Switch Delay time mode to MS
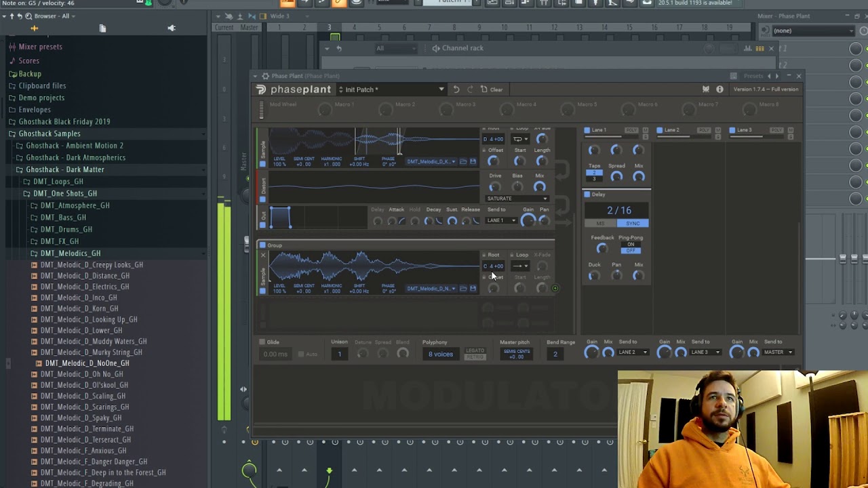This screenshot has width=868, height=488. [601, 223]
